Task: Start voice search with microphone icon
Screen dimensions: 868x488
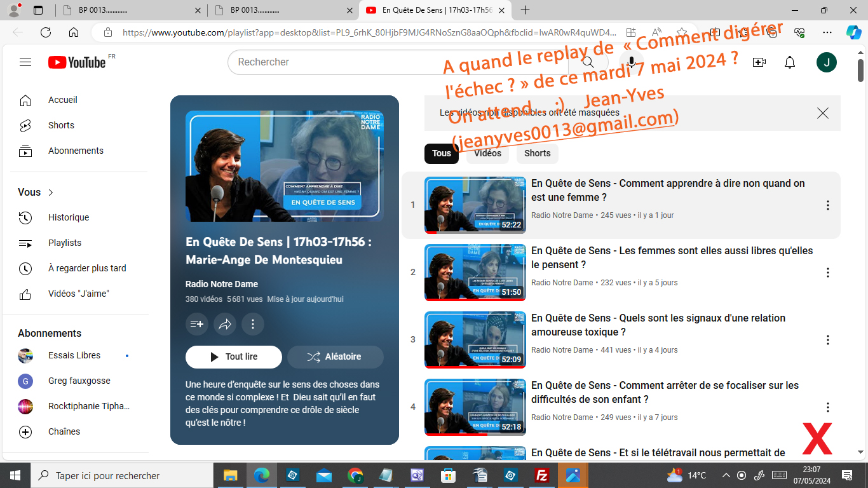Action: point(631,62)
